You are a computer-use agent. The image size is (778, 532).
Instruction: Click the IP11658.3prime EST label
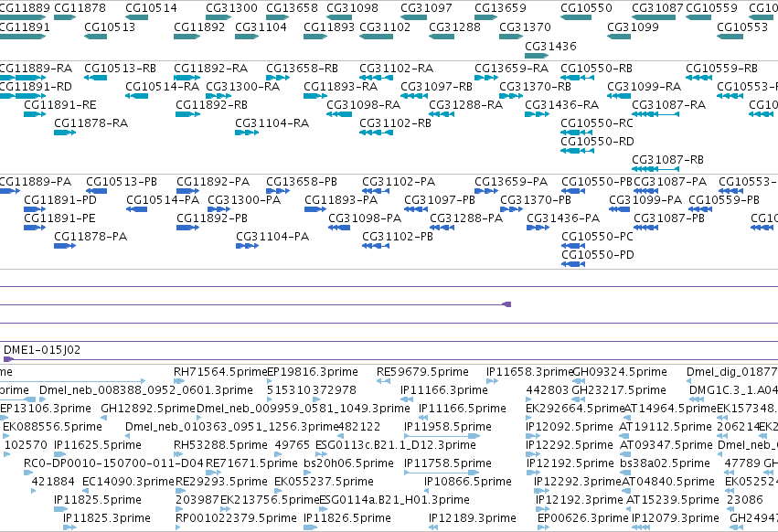pyautogui.click(x=530, y=372)
